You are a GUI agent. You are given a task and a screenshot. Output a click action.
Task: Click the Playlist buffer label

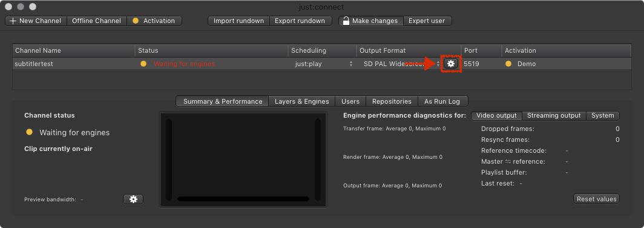[504, 172]
